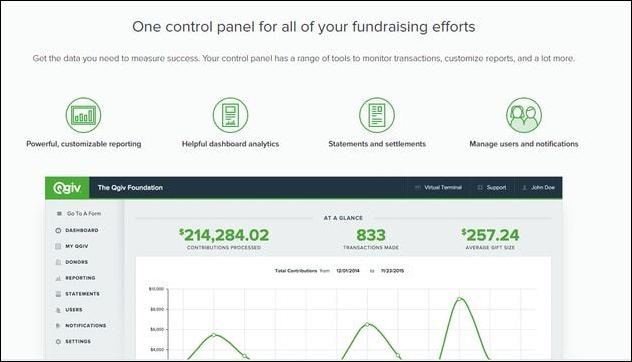This screenshot has height=362, width=632.
Task: Click the 12/01/2014 start date field
Action: pos(348,271)
